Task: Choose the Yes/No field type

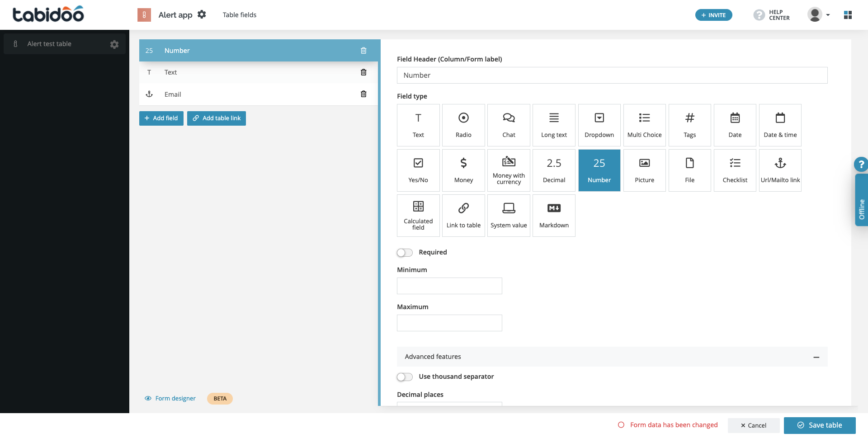Action: click(x=418, y=170)
